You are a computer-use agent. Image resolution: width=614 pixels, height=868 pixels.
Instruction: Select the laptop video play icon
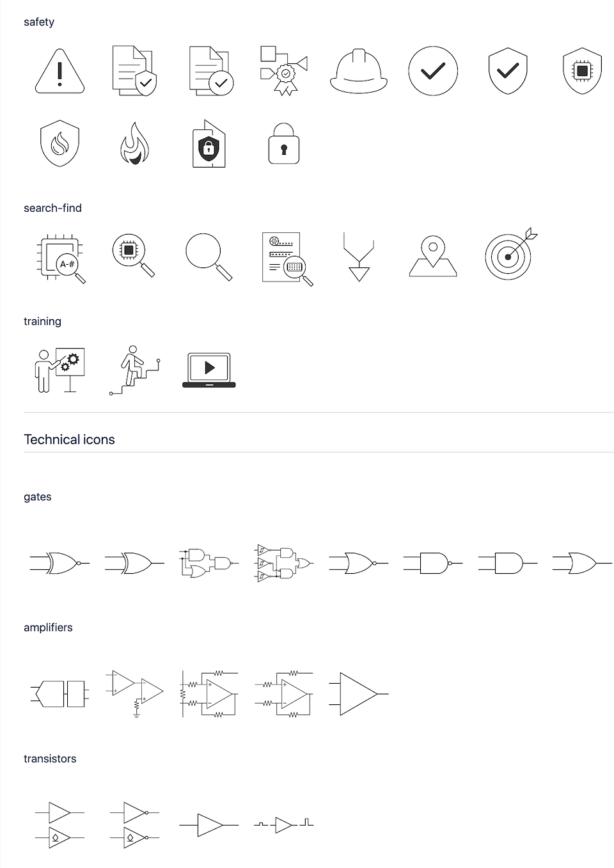pos(209,370)
